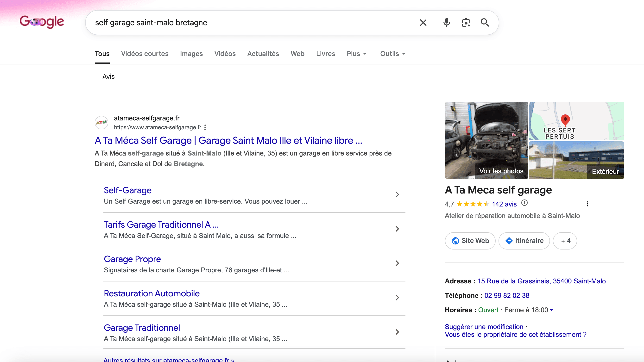
Task: Switch to the Web tab
Action: coord(297,54)
